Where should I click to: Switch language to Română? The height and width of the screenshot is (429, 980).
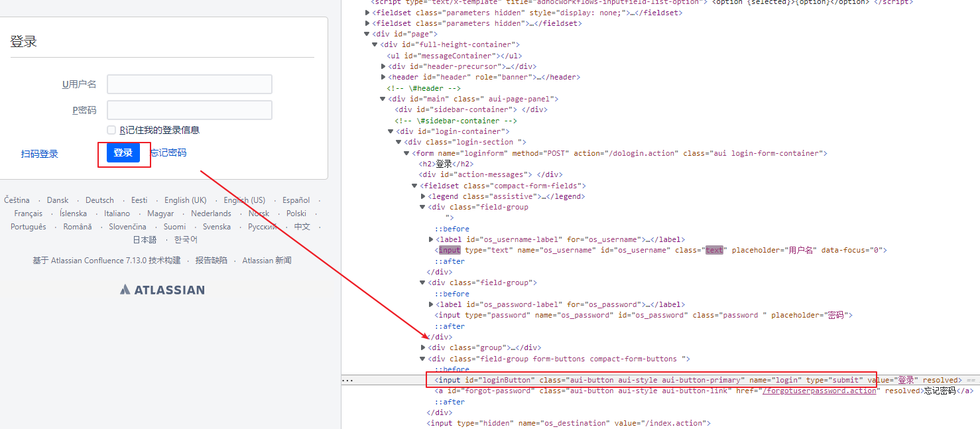point(78,227)
